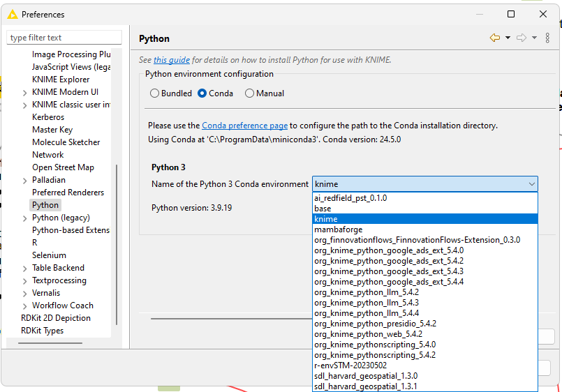Screen dimensions: 562x392
Task: Click the KNIME Preferences title icon
Action: point(12,15)
